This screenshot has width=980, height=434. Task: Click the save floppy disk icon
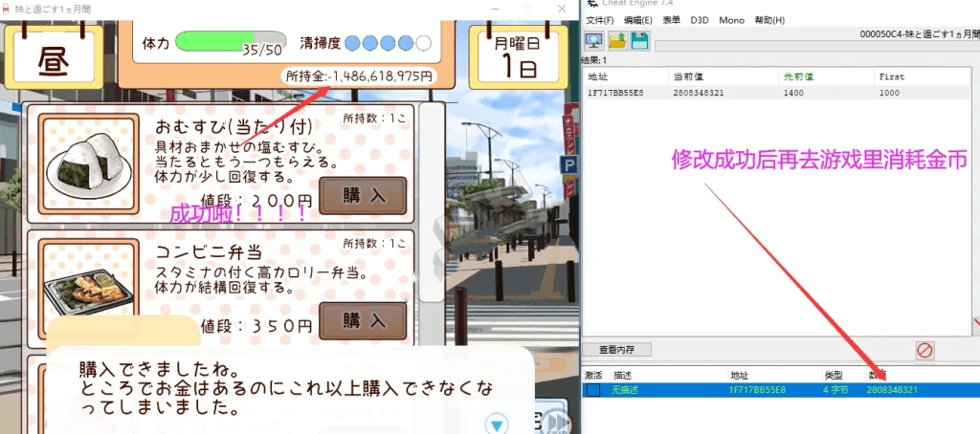(639, 40)
